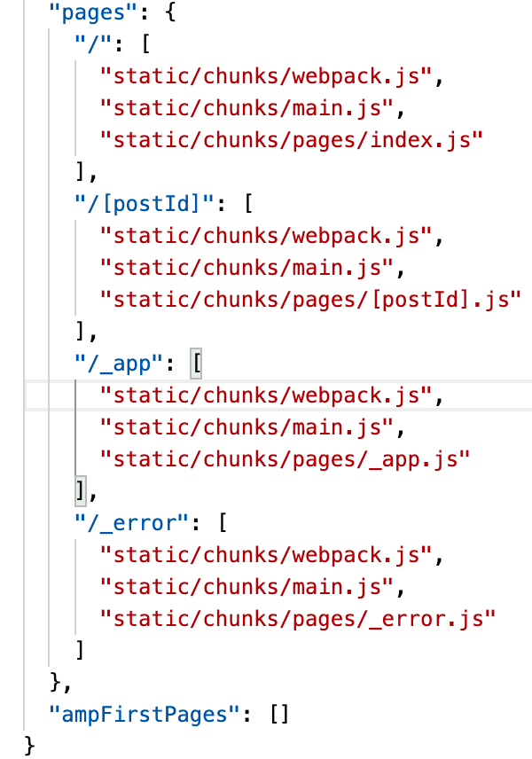Click the highlighted closing bracket of "/_app"
The width and height of the screenshot is (532, 759).
81,491
